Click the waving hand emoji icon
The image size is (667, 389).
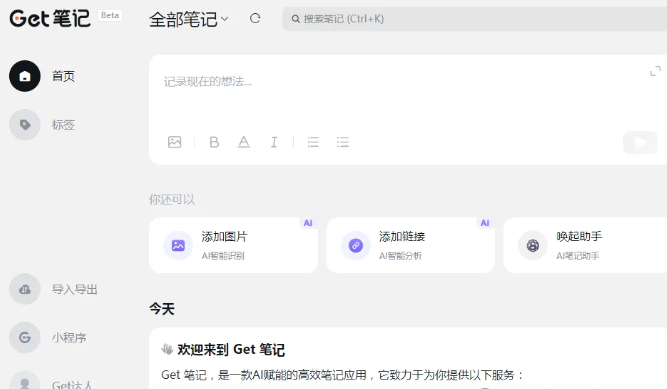(x=167, y=349)
